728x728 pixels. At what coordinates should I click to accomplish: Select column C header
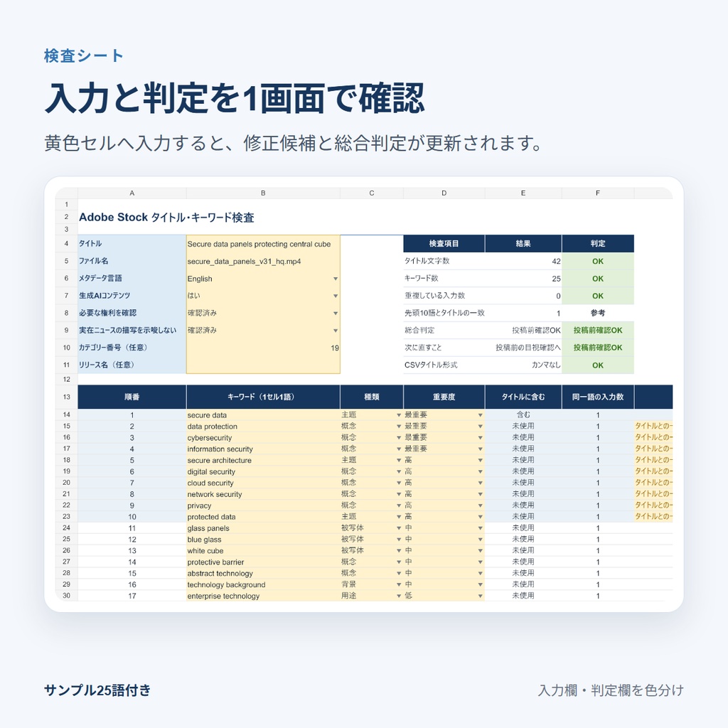pos(372,193)
